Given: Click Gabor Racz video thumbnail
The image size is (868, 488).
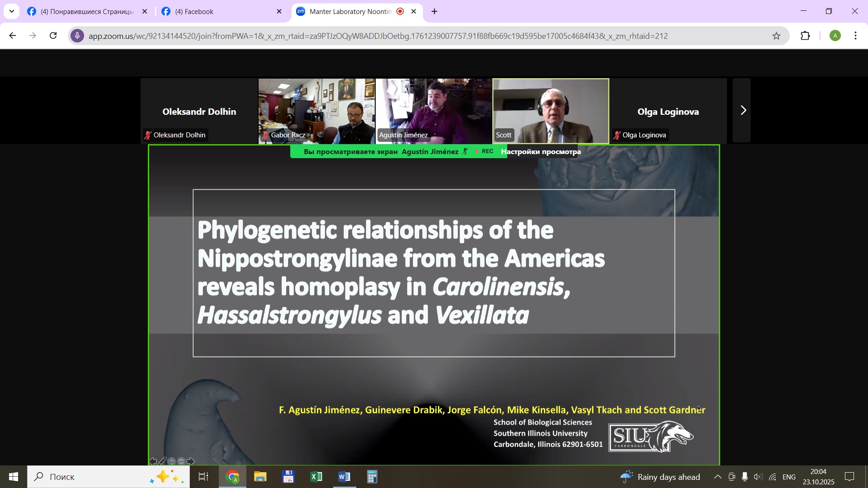Looking at the screenshot, I should pos(316,111).
